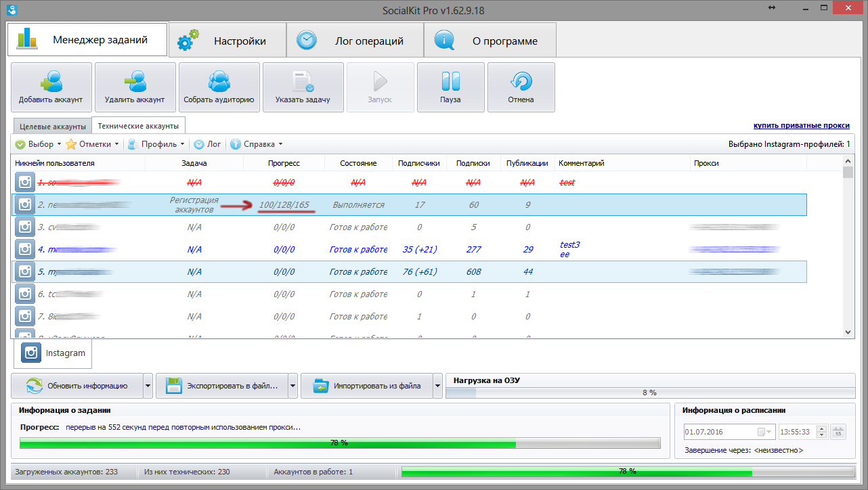Select the Технические аккаунты tab
This screenshot has width=868, height=490.
click(x=139, y=126)
